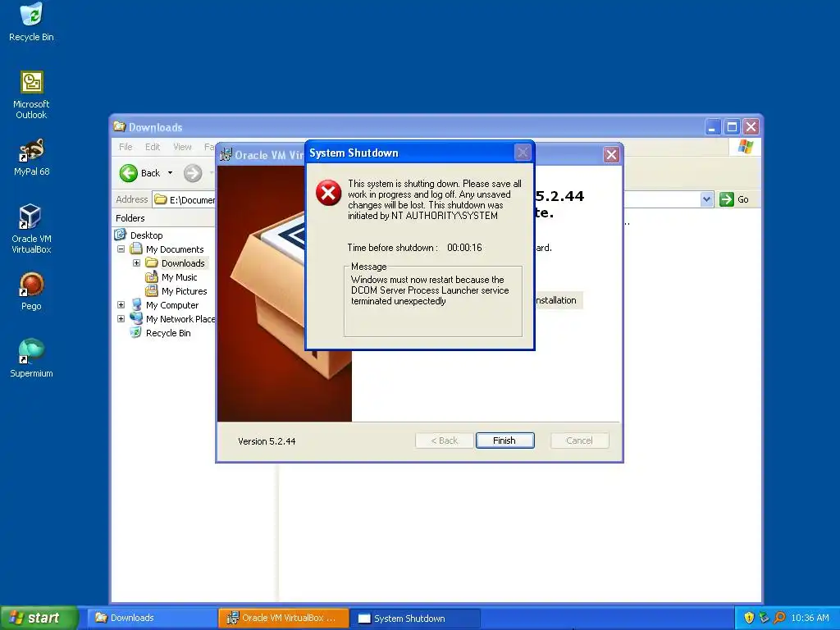The image size is (840, 630).
Task: Click the Windows flag logo in Downloads
Action: click(x=745, y=147)
